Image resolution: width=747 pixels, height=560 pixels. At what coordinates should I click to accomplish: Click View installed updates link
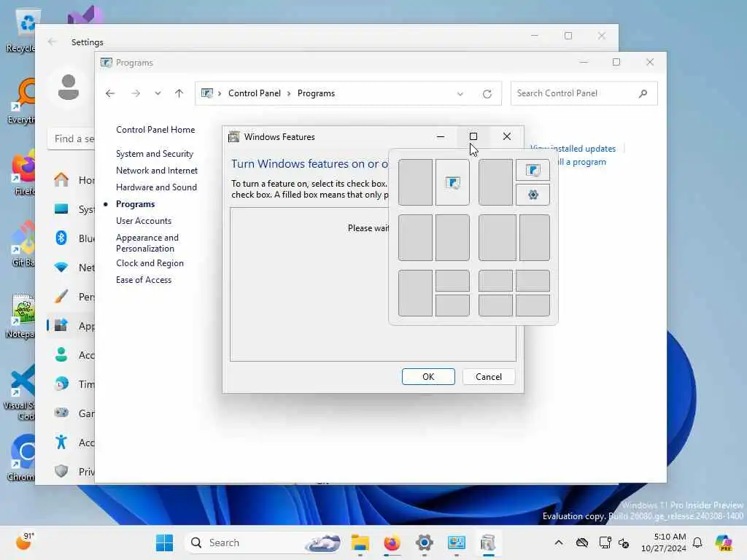coord(573,149)
